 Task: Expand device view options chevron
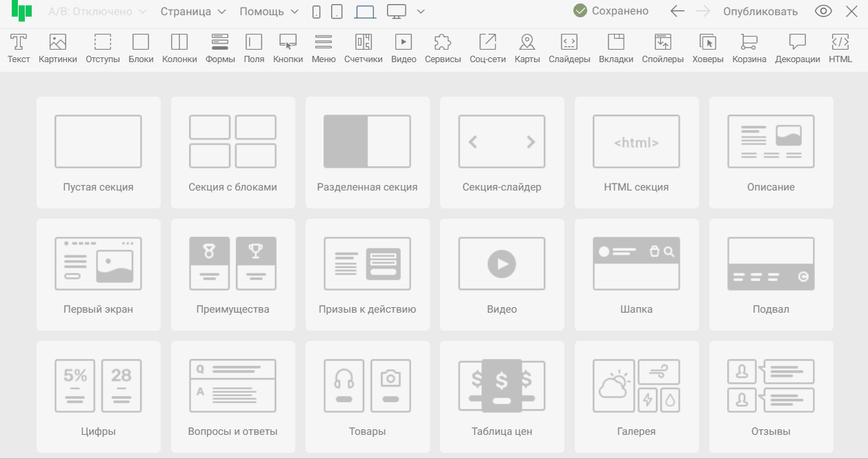421,12
